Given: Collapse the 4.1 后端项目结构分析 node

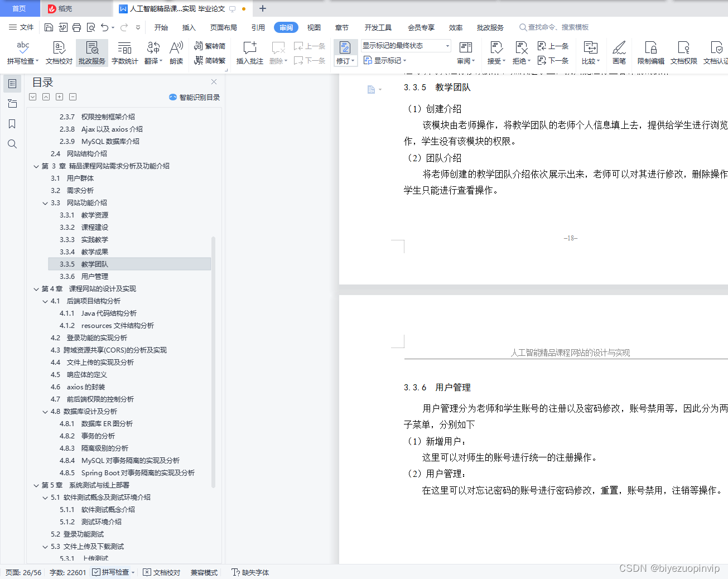Looking at the screenshot, I should point(45,301).
